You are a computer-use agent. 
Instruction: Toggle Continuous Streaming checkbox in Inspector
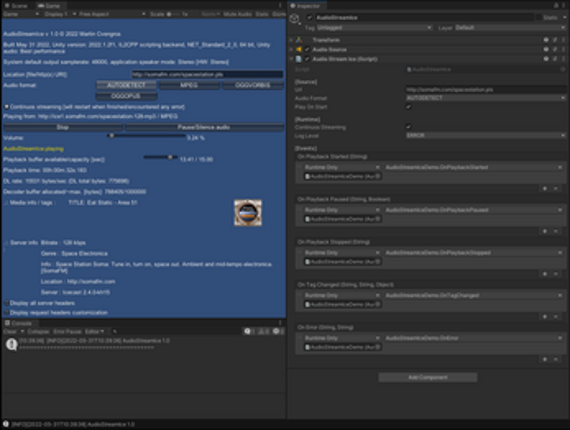click(x=409, y=126)
